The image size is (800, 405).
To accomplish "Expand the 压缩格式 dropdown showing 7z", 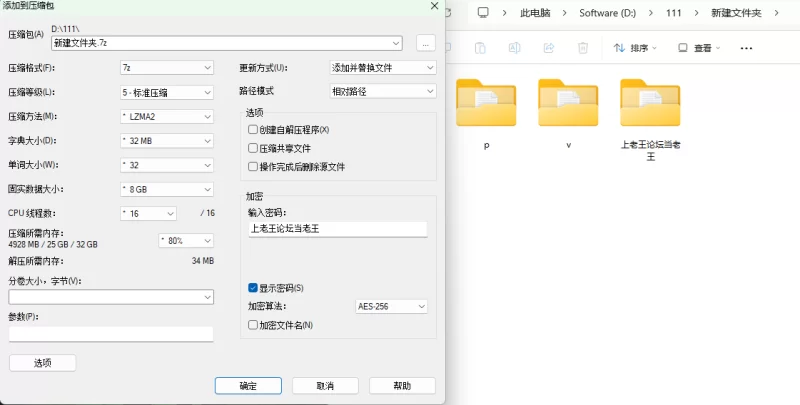I will pyautogui.click(x=166, y=67).
